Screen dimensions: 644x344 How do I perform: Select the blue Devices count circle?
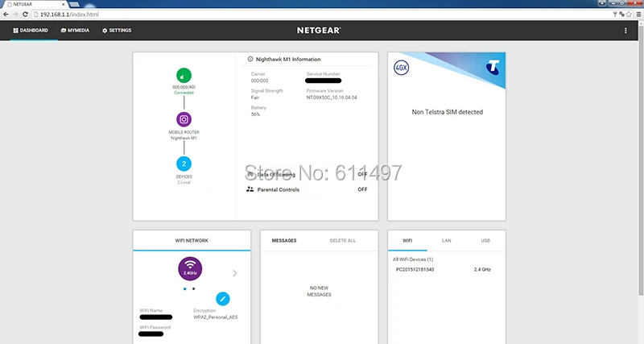point(184,164)
